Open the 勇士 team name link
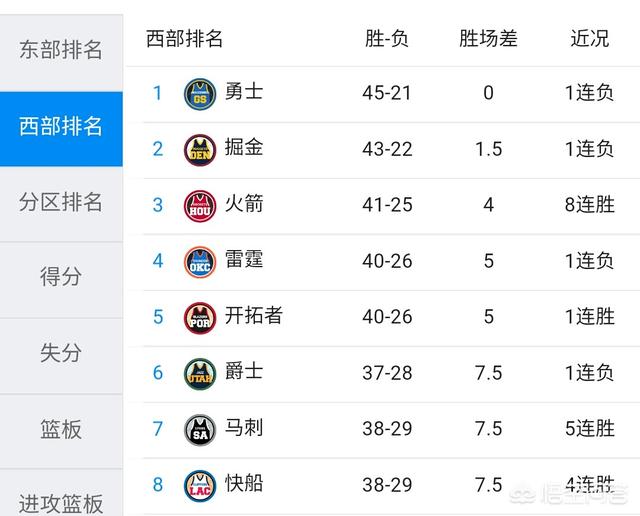Image resolution: width=640 pixels, height=516 pixels. tap(244, 91)
